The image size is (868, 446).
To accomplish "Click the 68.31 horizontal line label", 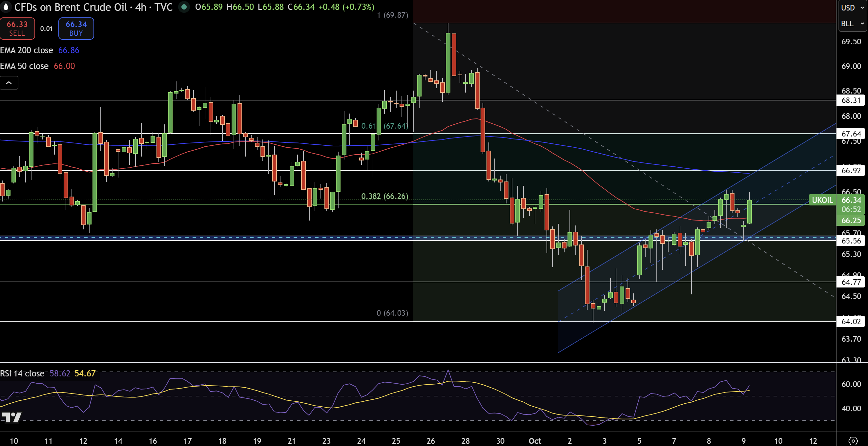I will click(851, 100).
